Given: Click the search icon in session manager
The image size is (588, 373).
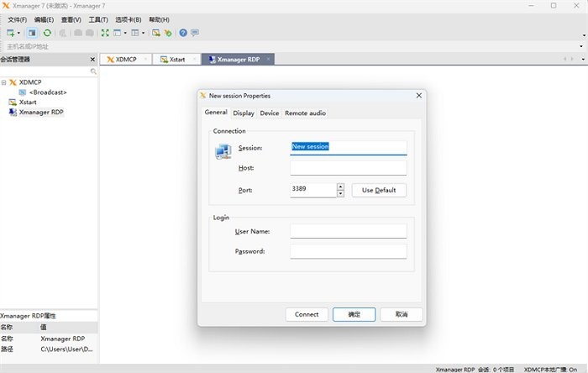Looking at the screenshot, I should coord(93,71).
